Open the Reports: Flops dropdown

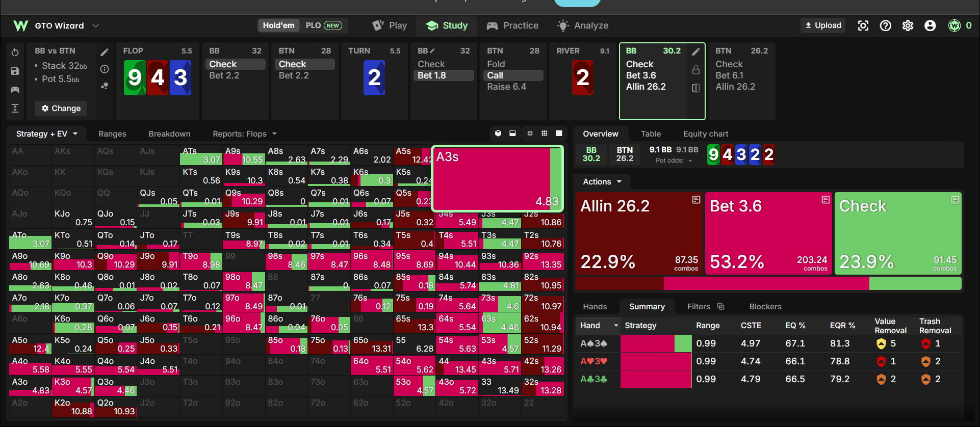click(x=245, y=134)
